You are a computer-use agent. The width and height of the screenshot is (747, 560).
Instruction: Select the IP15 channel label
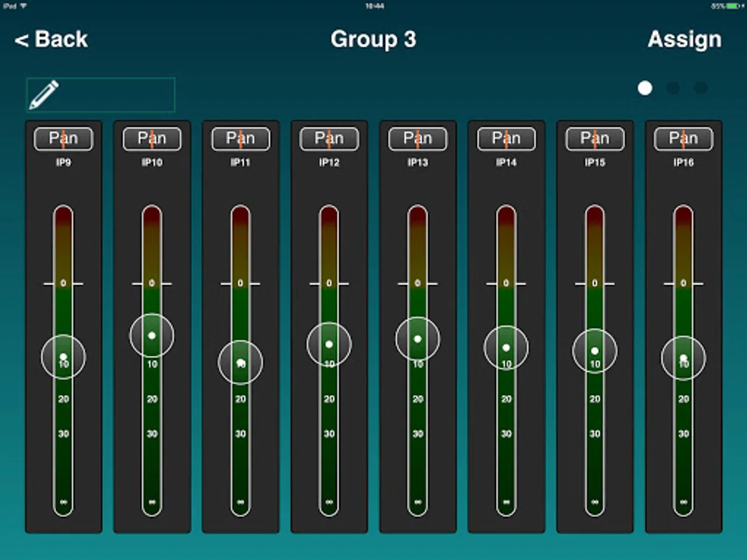pos(595,163)
